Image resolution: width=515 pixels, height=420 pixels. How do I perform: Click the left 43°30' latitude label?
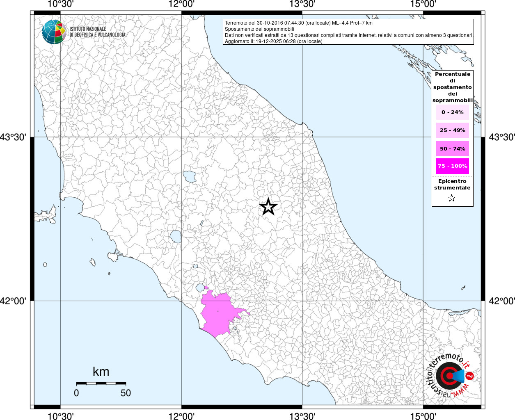[13, 137]
